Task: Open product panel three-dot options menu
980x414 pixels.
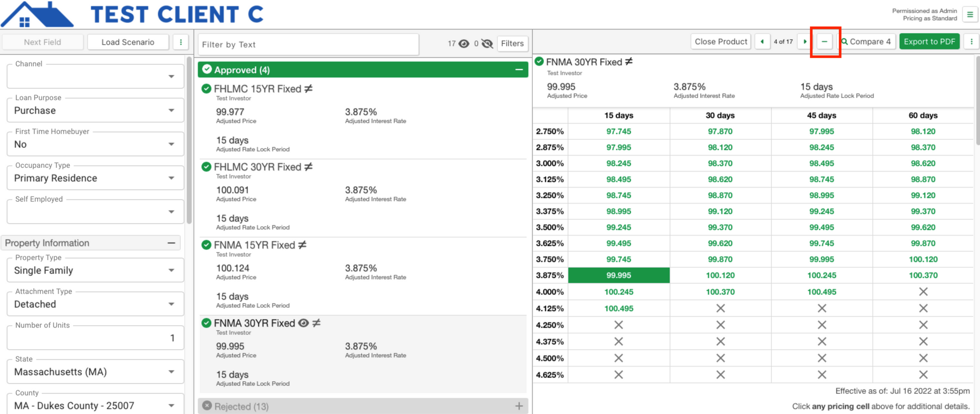Action: (971, 42)
